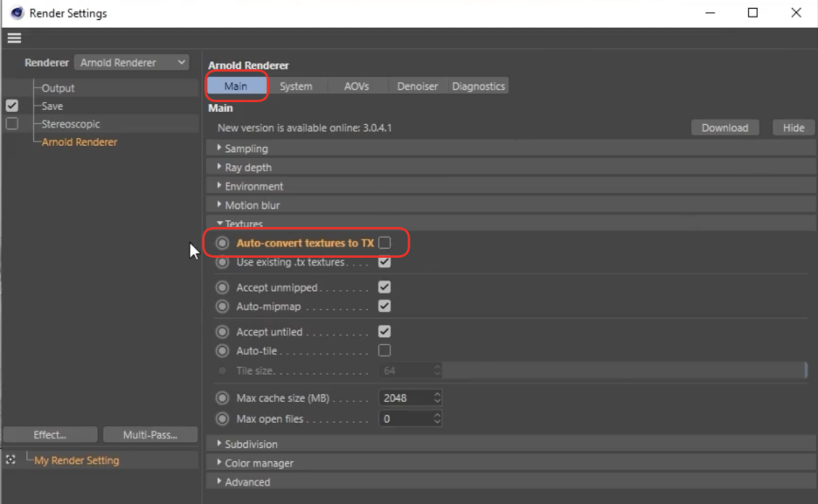Image resolution: width=818 pixels, height=504 pixels.
Task: Expand the Subdivision section
Action: pyautogui.click(x=511, y=444)
